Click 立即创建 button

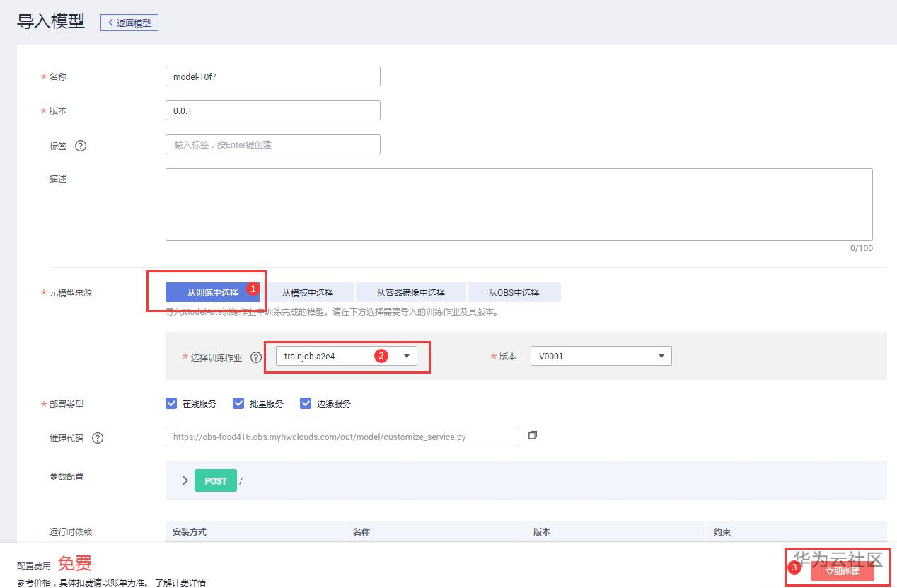point(842,571)
